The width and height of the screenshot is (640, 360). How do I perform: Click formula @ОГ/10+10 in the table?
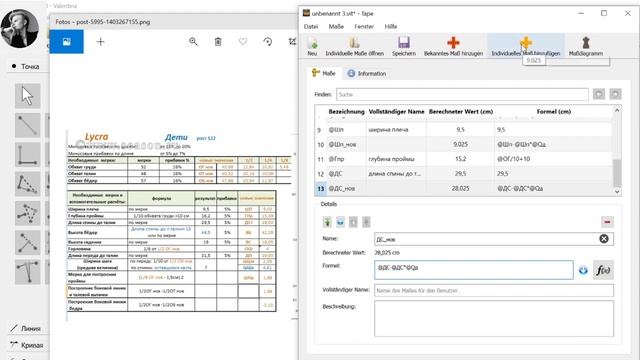(513, 159)
